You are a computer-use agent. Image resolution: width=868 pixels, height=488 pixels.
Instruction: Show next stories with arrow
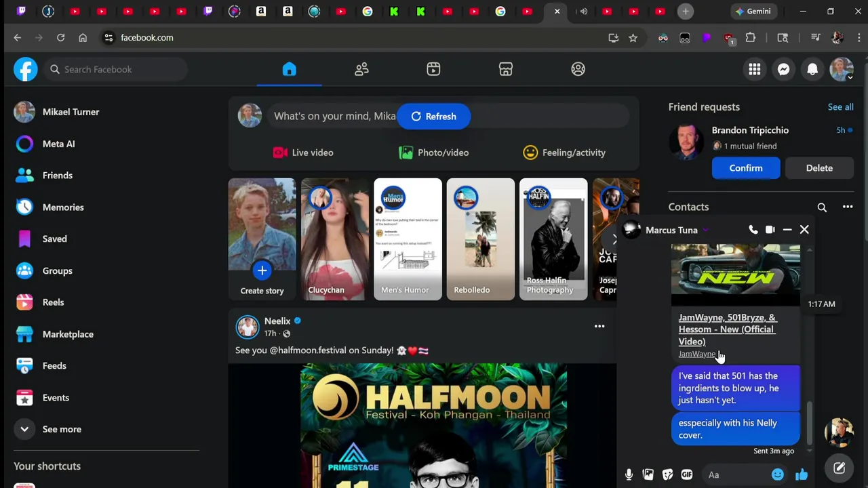click(x=614, y=239)
